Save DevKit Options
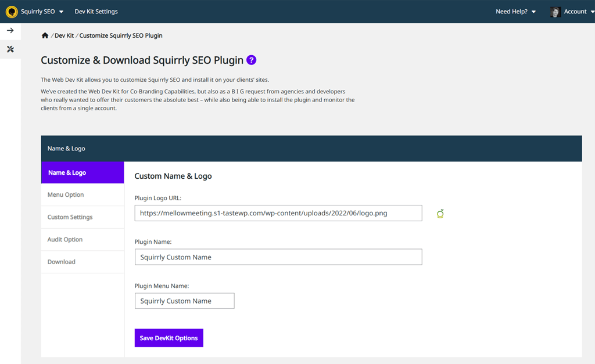 click(169, 338)
